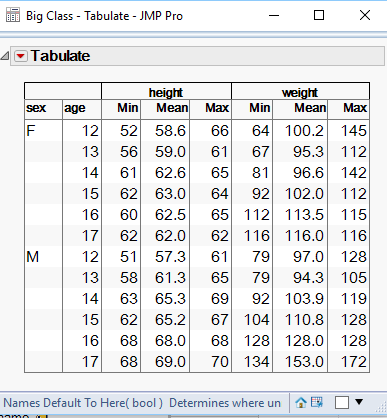Click the weight min value 134

click(257, 362)
